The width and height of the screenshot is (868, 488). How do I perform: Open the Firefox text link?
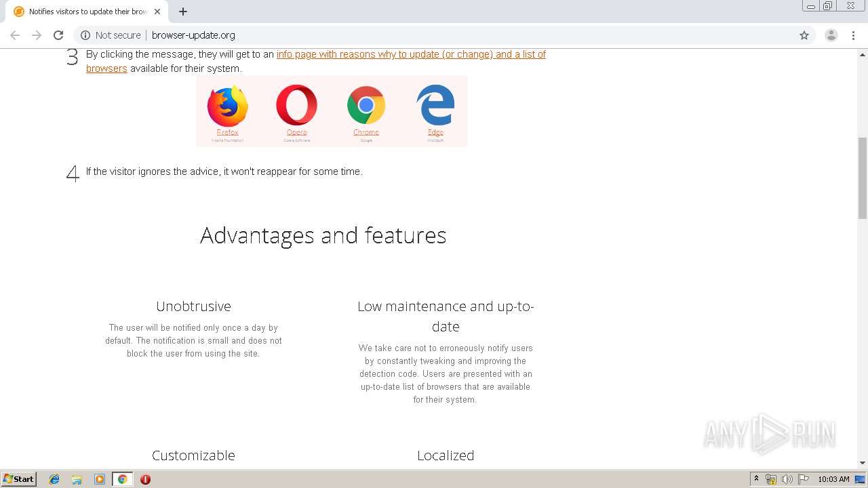228,132
